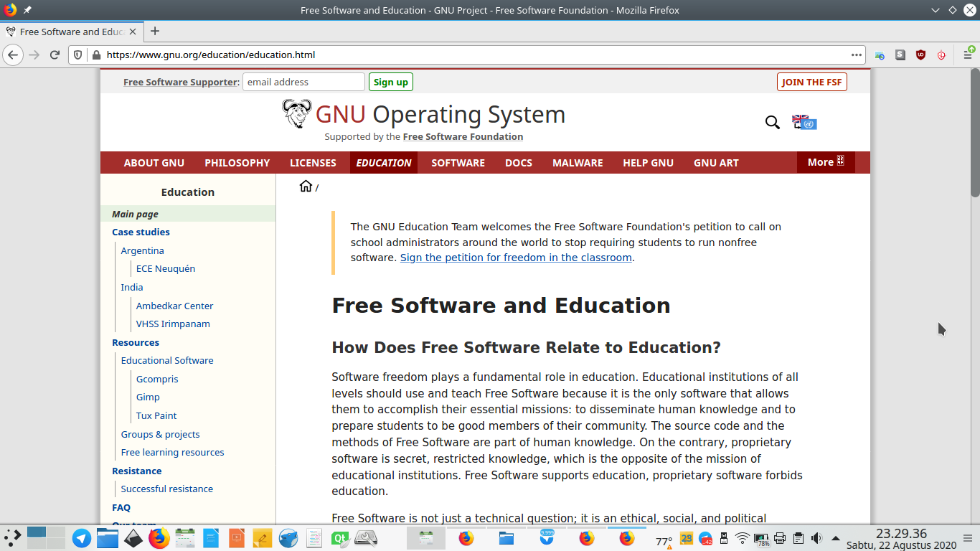
Task: Open the HELP GNU nav item
Action: (649, 163)
